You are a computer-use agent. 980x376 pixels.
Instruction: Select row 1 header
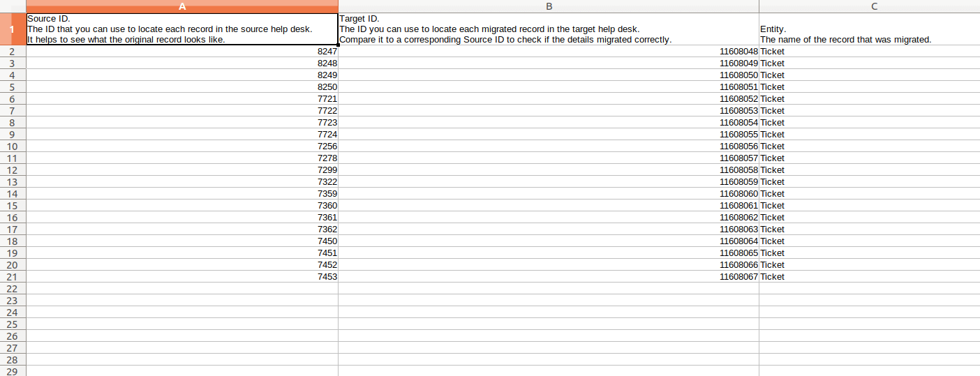(13, 29)
